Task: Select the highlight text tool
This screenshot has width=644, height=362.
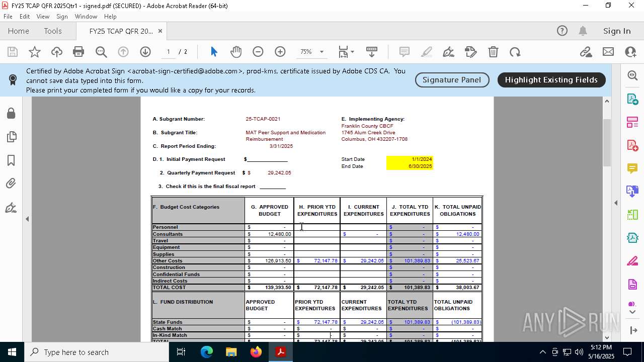Action: click(426, 52)
